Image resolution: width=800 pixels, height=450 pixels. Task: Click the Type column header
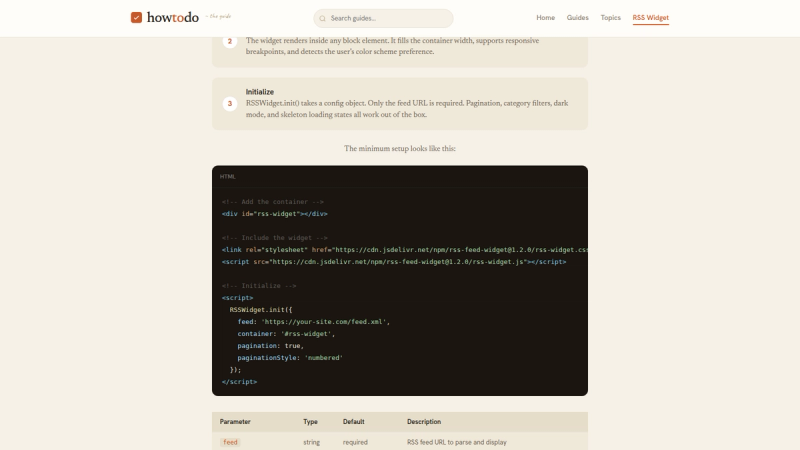pyautogui.click(x=310, y=422)
